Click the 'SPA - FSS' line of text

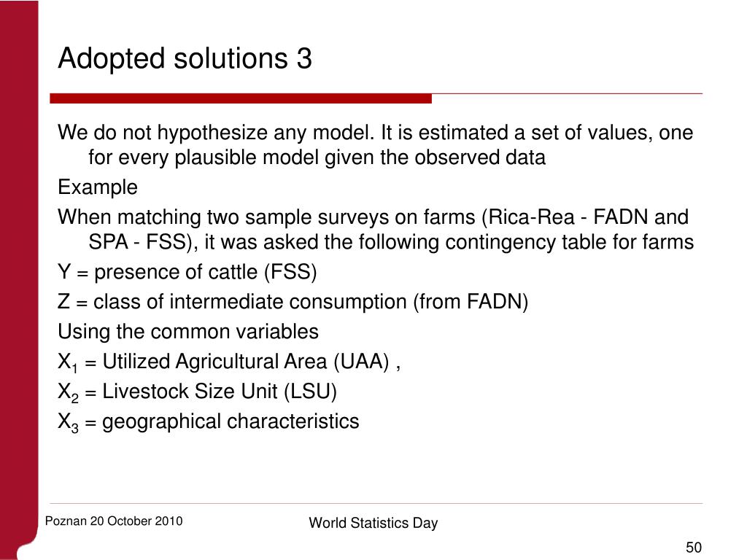point(391,242)
